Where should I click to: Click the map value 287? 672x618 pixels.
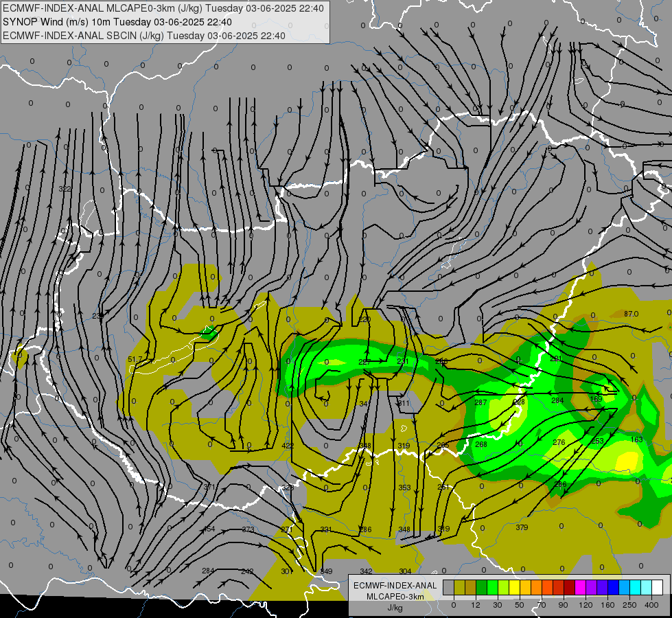(481, 402)
